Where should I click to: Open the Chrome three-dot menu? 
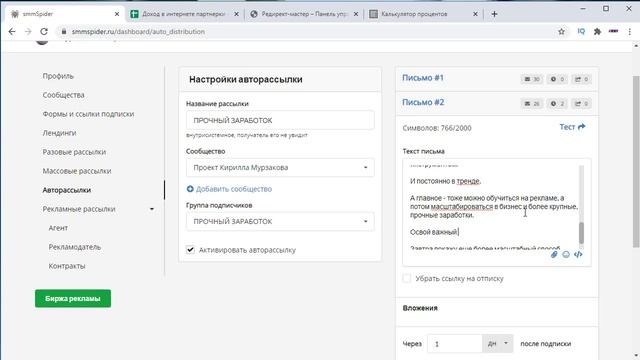pyautogui.click(x=629, y=31)
